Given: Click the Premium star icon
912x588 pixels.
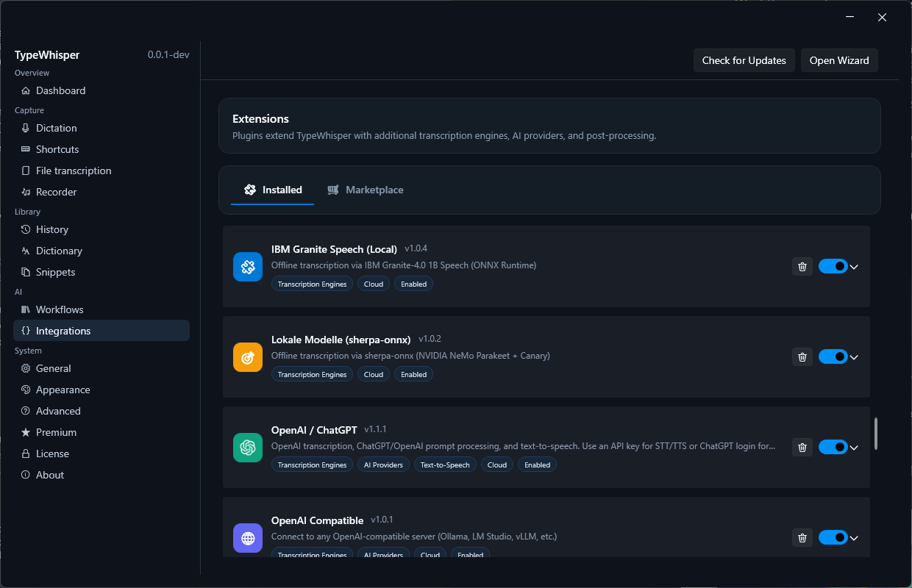Looking at the screenshot, I should [26, 432].
